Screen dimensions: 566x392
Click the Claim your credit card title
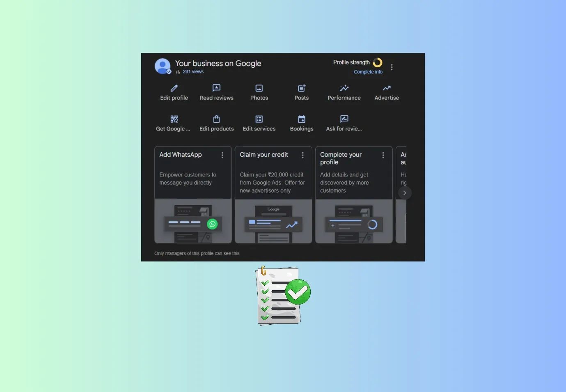(x=264, y=155)
